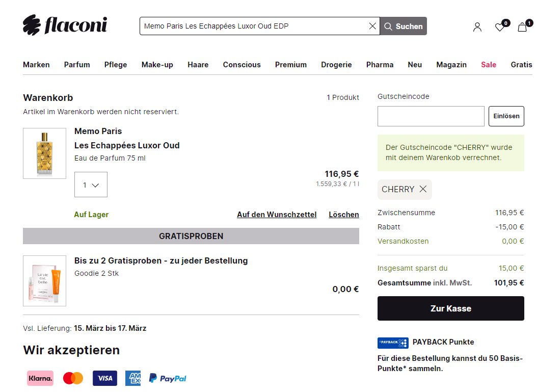536x392 pixels.
Task: Open the Parfum menu
Action: pyautogui.click(x=77, y=65)
